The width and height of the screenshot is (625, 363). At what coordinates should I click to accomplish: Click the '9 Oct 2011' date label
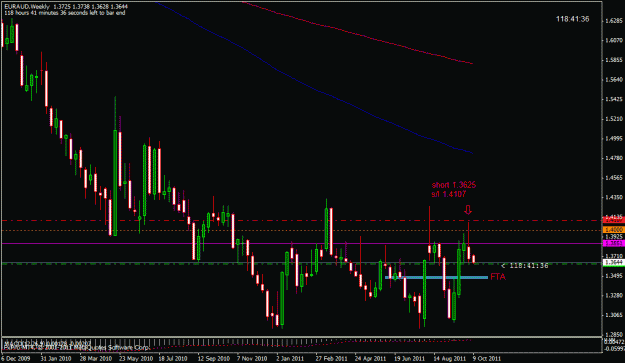pyautogui.click(x=487, y=358)
